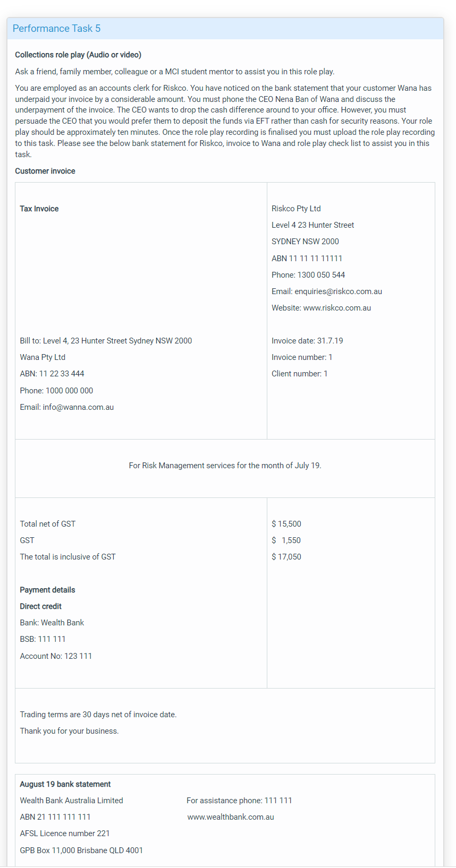The width and height of the screenshot is (456, 868).
Task: Click the Tax Invoice label
Action: pos(39,209)
